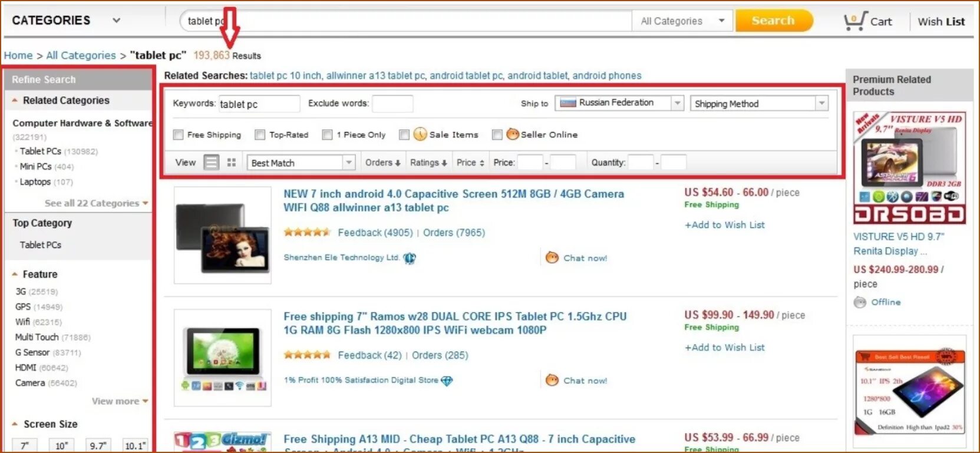
Task: Click the Keywords input field
Action: 259,104
